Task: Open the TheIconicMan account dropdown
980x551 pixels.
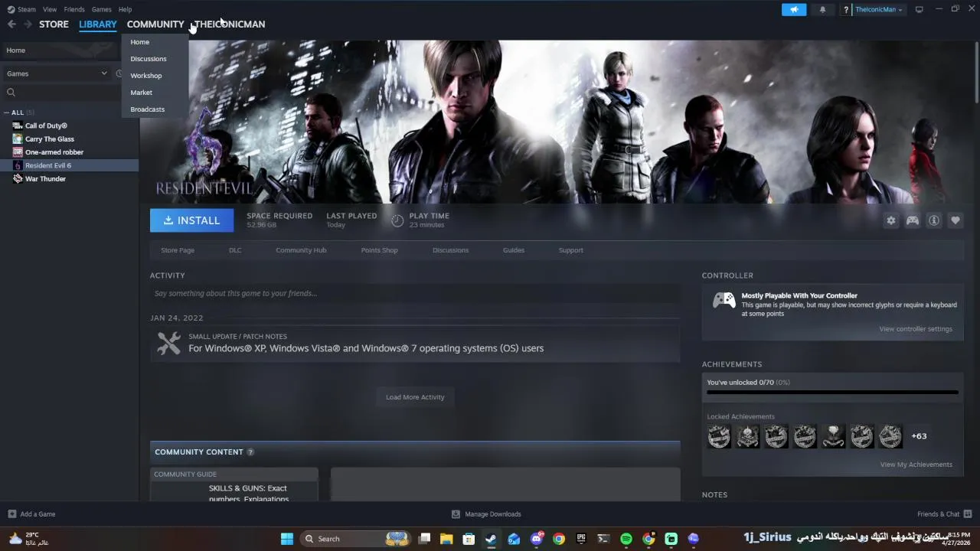Action: [878, 10]
